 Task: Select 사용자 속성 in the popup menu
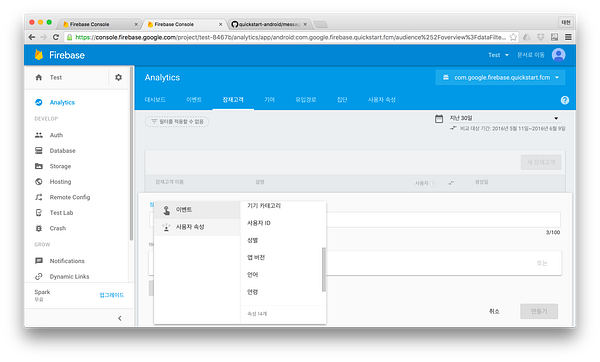[x=197, y=227]
